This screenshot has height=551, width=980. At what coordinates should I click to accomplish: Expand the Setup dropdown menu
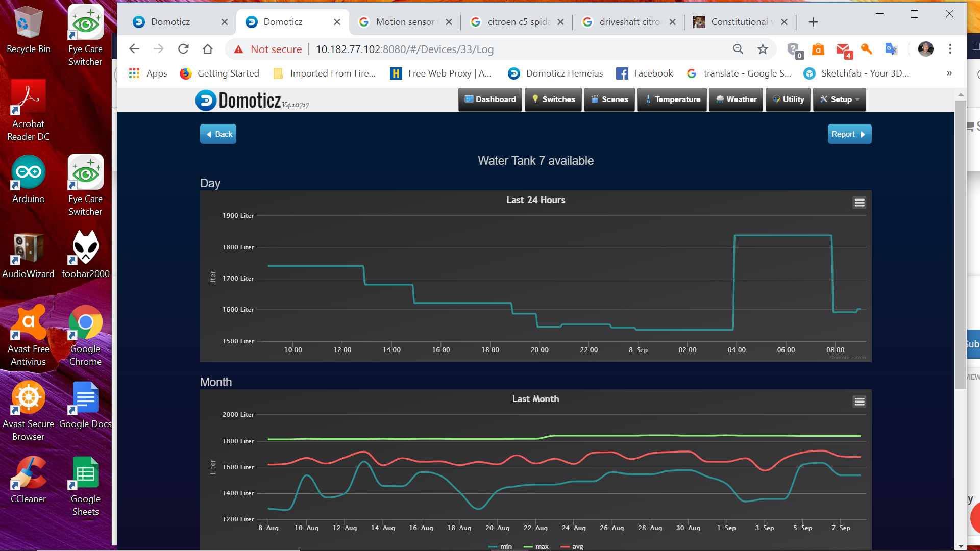click(x=840, y=99)
